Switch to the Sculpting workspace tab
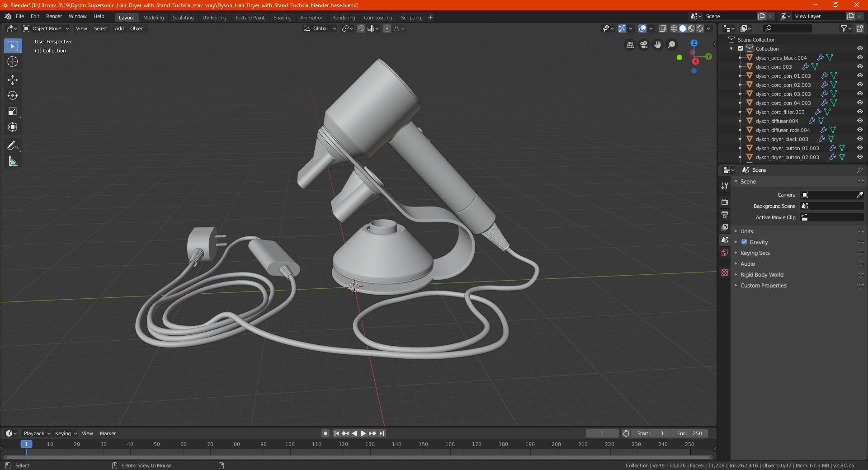This screenshot has width=868, height=470. click(x=183, y=18)
